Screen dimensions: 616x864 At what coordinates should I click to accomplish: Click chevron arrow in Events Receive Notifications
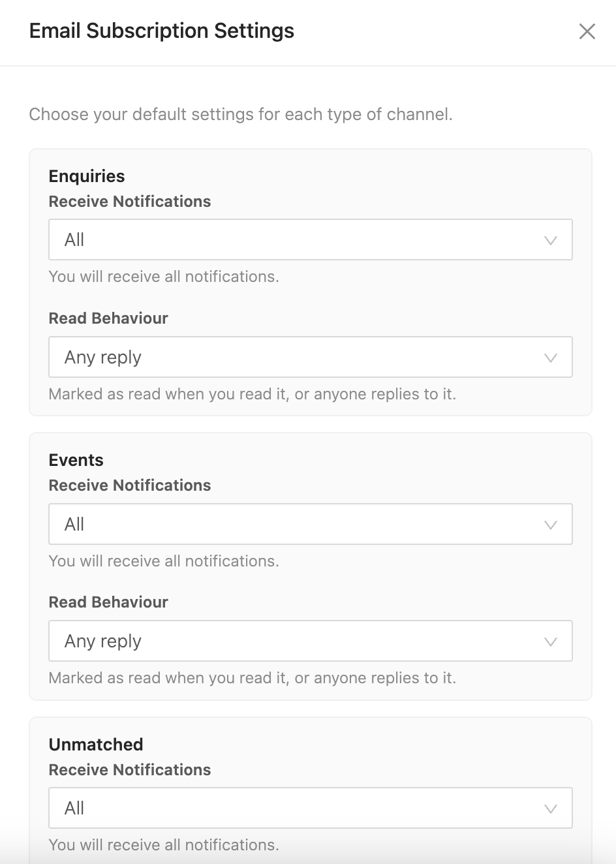[x=551, y=525]
